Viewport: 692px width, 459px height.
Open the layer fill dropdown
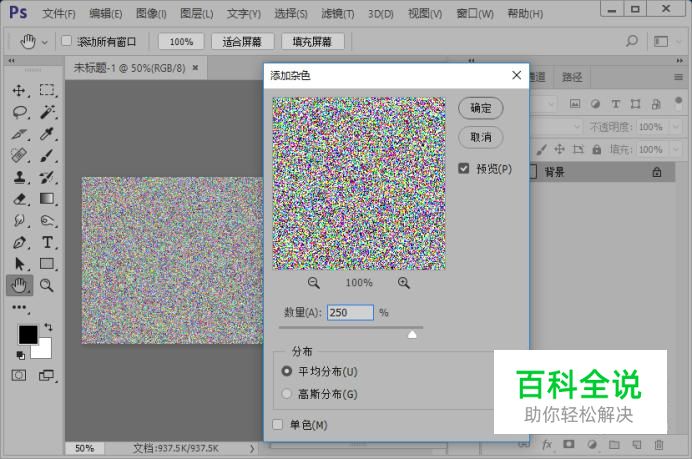[676, 150]
